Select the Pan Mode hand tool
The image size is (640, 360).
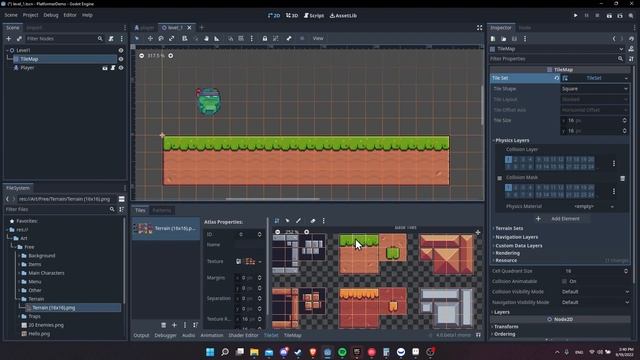[x=206, y=38]
